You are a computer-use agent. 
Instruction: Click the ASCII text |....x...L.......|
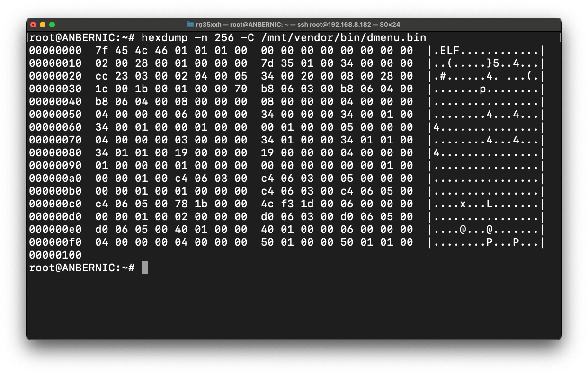pyautogui.click(x=486, y=204)
